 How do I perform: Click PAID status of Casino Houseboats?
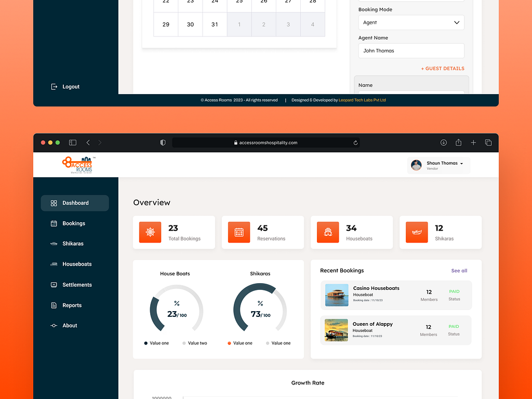tap(454, 291)
